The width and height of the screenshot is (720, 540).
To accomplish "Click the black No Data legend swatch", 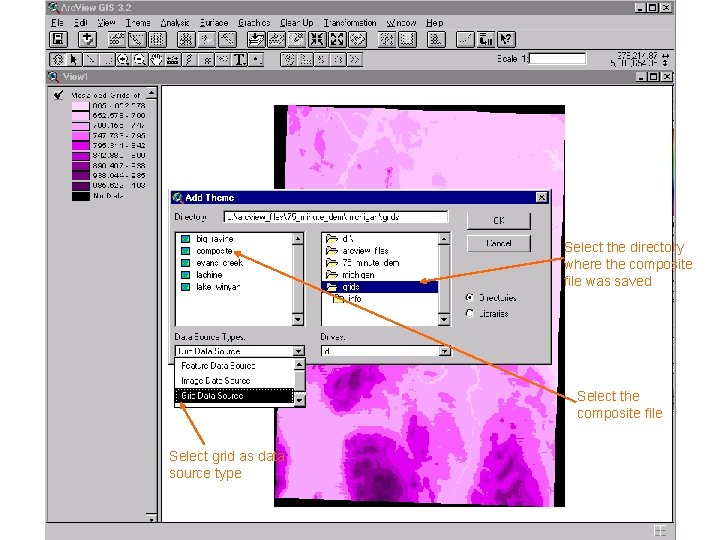I will tap(80, 196).
